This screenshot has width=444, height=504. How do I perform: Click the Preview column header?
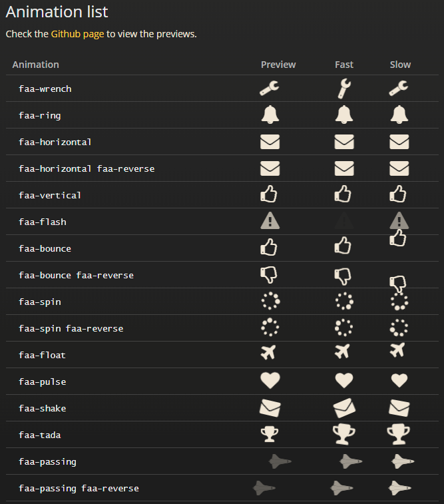278,65
